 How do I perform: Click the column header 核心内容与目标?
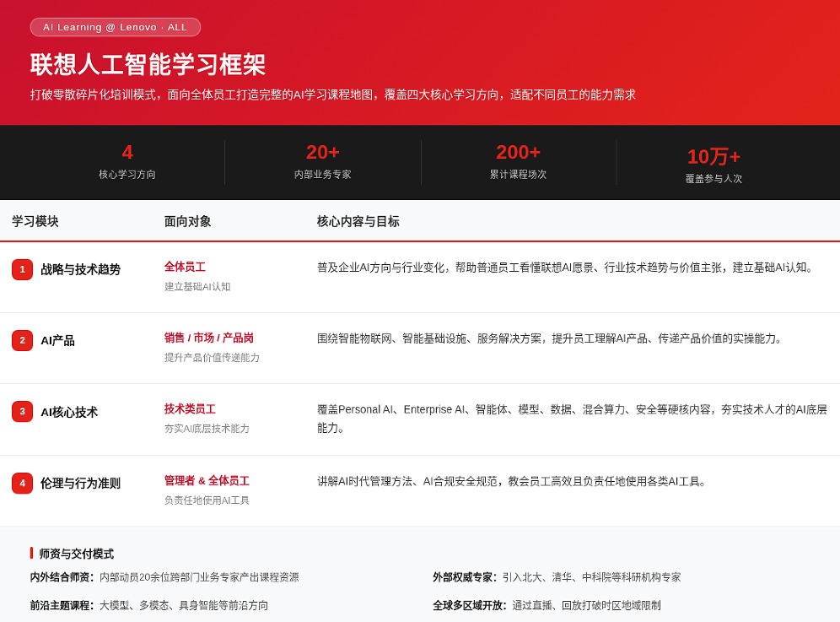358,221
